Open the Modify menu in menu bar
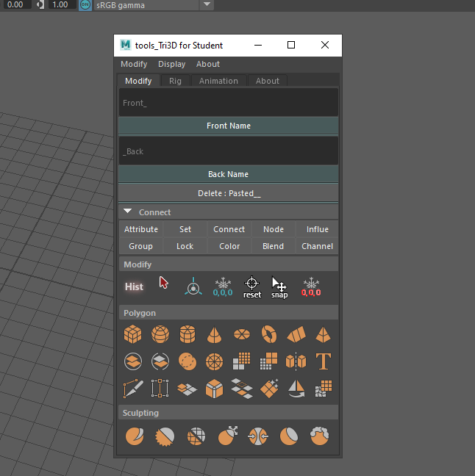 [x=134, y=64]
